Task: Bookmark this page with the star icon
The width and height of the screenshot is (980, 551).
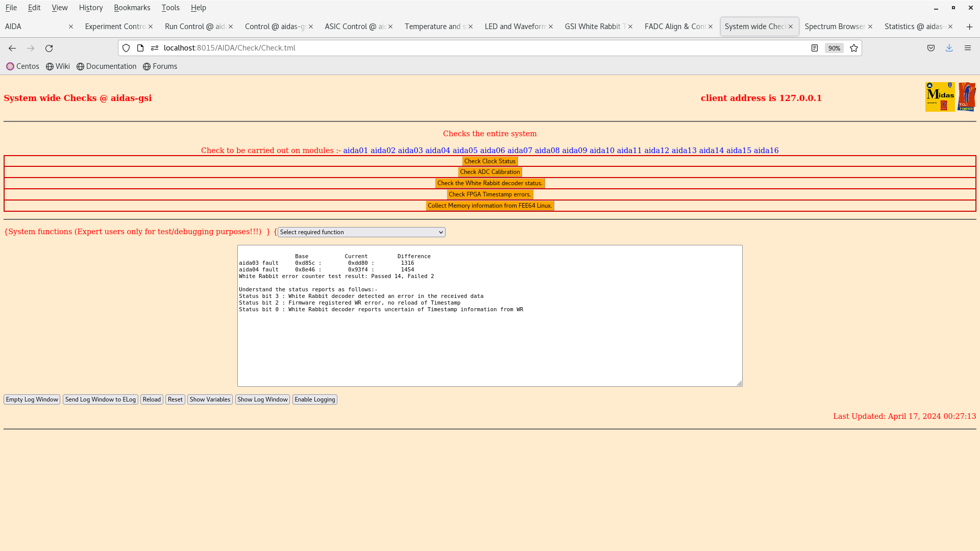Action: (x=854, y=48)
